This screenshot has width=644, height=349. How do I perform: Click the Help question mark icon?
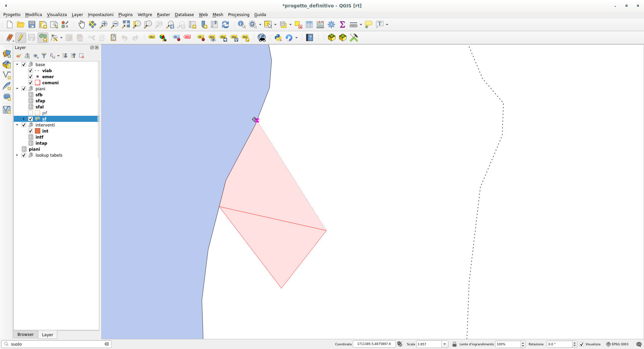click(x=310, y=38)
